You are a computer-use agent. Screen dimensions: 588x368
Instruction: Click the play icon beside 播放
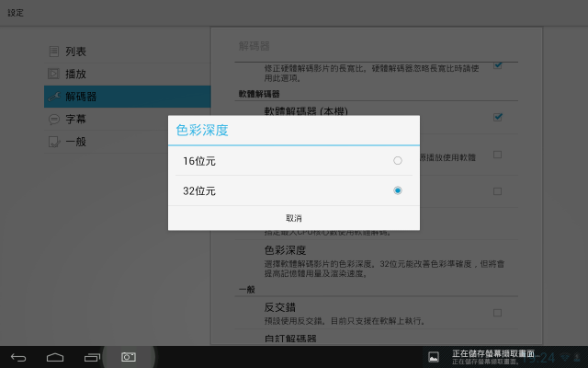(x=53, y=74)
